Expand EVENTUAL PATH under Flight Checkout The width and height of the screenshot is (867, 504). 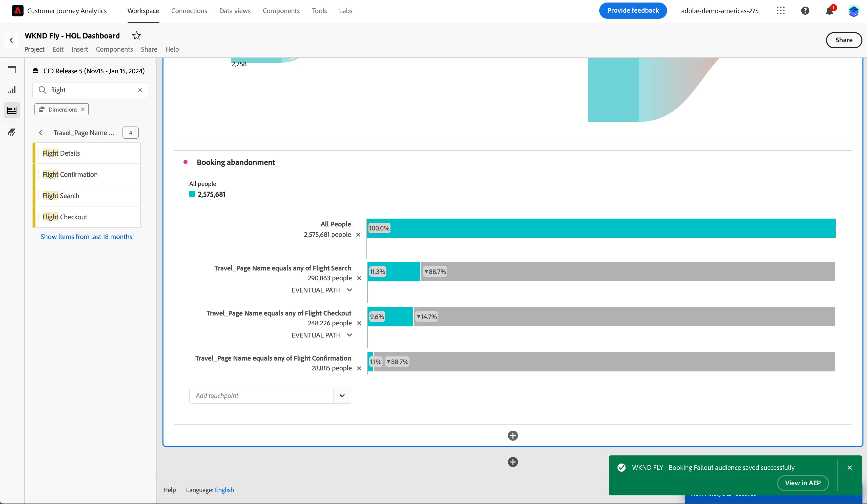[x=349, y=335]
